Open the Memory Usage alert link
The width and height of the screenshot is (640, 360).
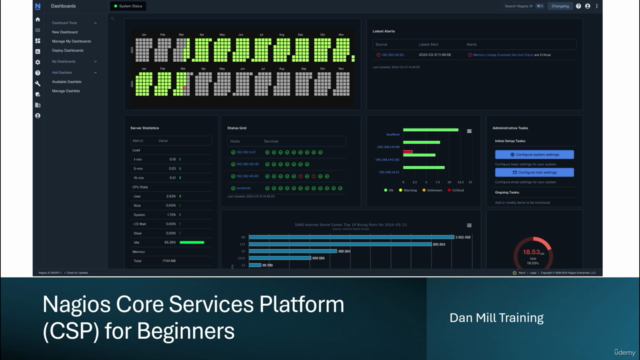484,55
